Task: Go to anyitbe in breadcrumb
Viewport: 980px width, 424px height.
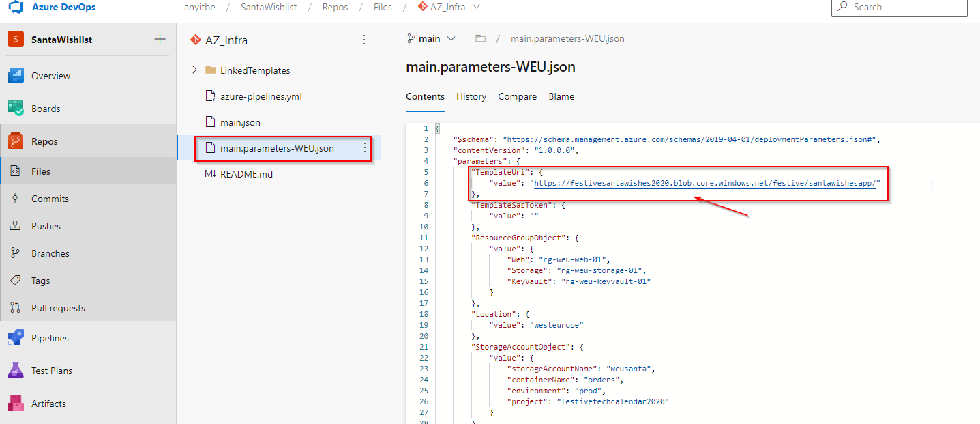Action: click(200, 7)
